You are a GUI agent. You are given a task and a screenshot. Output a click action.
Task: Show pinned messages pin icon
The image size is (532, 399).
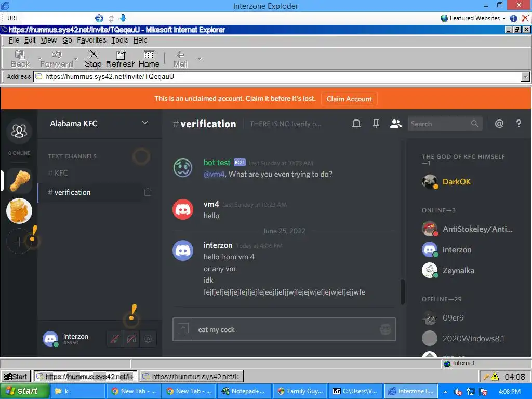pos(376,124)
